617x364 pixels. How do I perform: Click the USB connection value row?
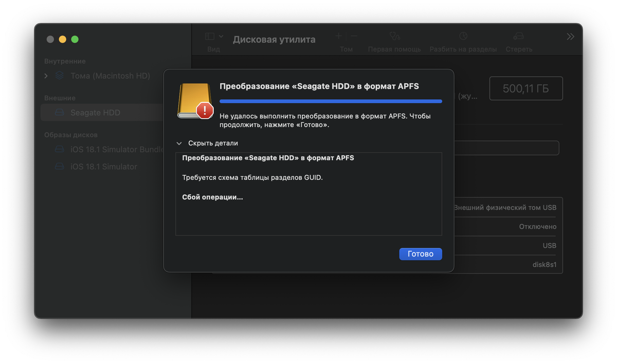click(550, 246)
